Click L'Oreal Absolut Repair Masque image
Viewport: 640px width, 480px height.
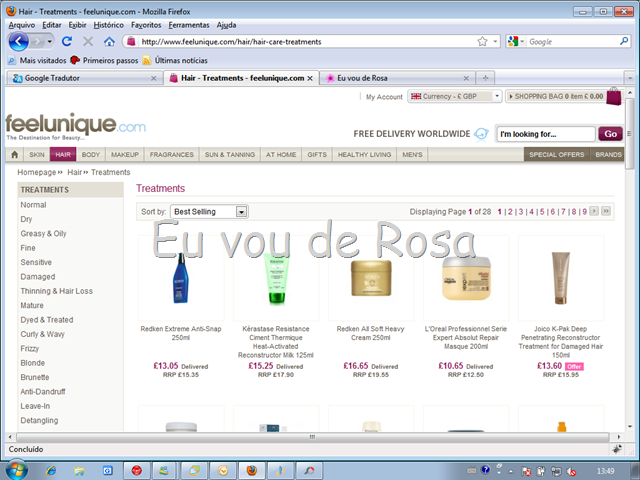tap(466, 278)
